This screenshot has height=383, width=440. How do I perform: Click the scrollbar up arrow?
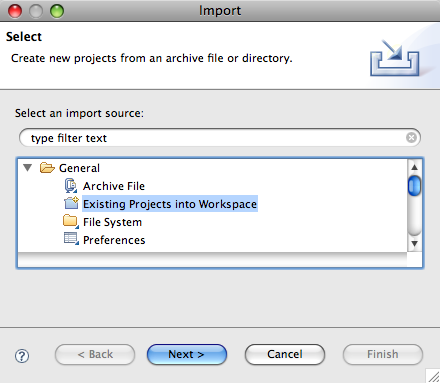click(x=414, y=167)
